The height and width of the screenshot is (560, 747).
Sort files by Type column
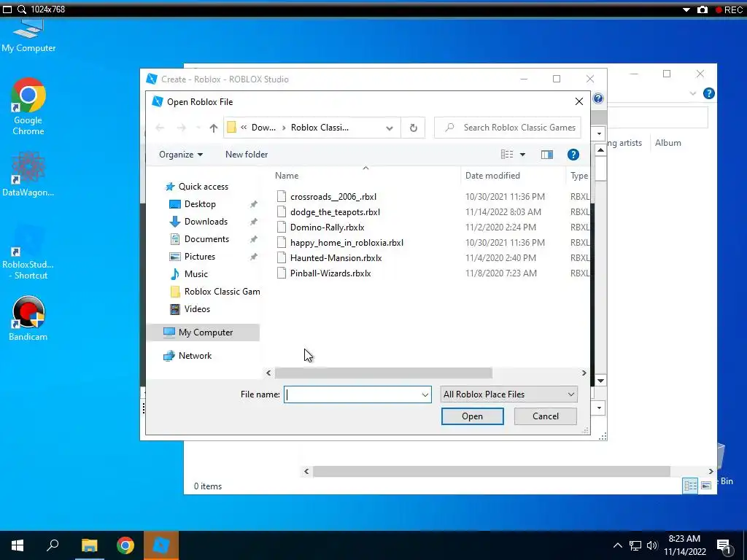click(578, 176)
